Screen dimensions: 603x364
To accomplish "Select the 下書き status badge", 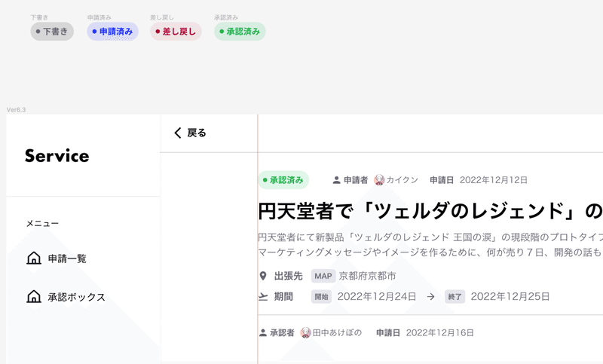I will click(x=52, y=32).
